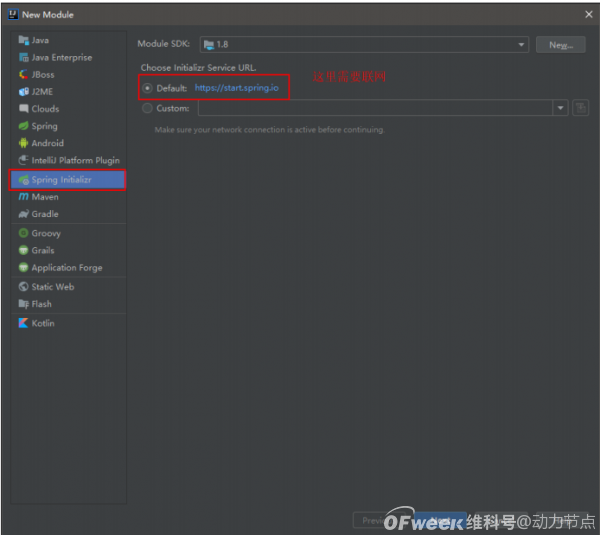Click the Flash label
This screenshot has width=600, height=535.
pyautogui.click(x=42, y=304)
